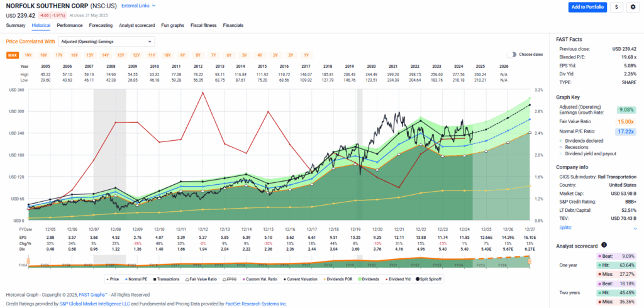Switch to the Performance tab
Viewport: 644px width, 308px height.
[x=69, y=26]
